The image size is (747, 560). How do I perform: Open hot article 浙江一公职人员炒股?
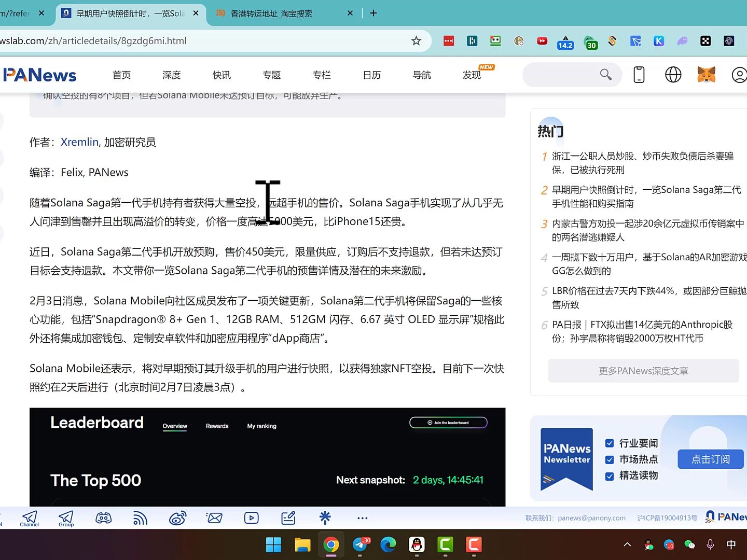click(643, 163)
